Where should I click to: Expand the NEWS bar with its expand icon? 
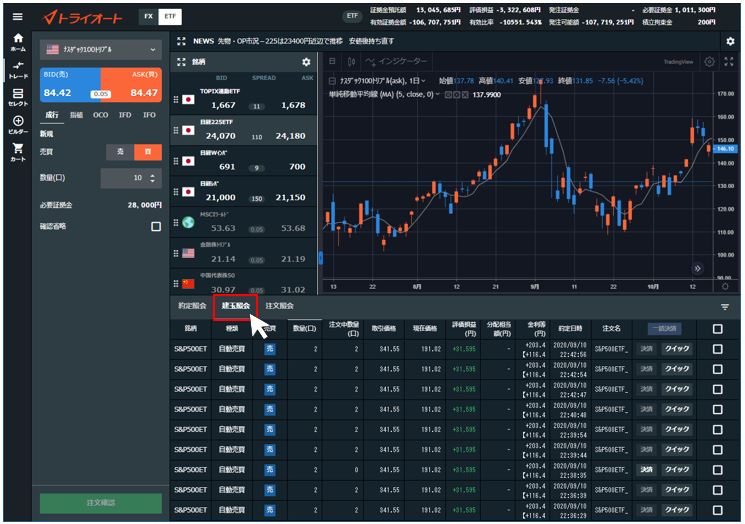181,41
